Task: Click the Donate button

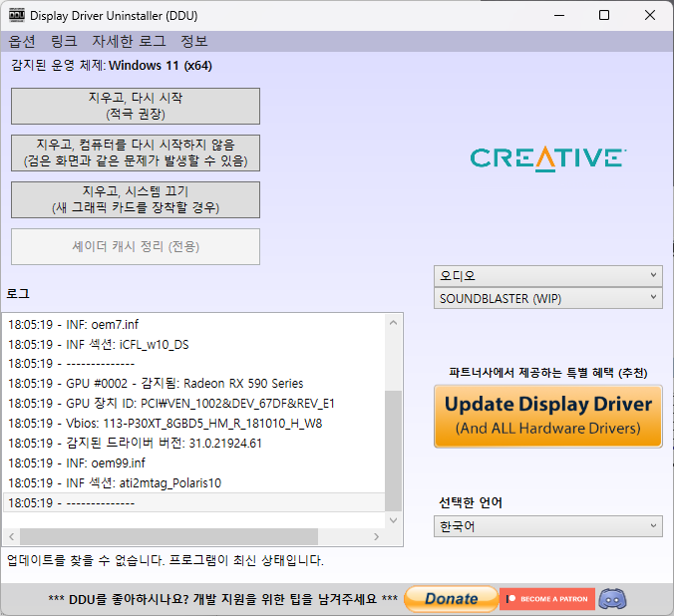Action: pos(452,599)
